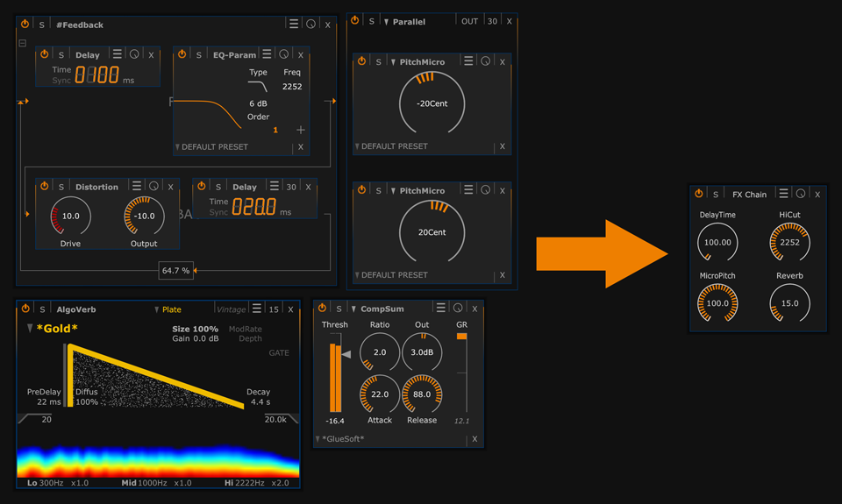Toggle power of the #Feedback module
The width and height of the screenshot is (842, 504).
tap(25, 25)
